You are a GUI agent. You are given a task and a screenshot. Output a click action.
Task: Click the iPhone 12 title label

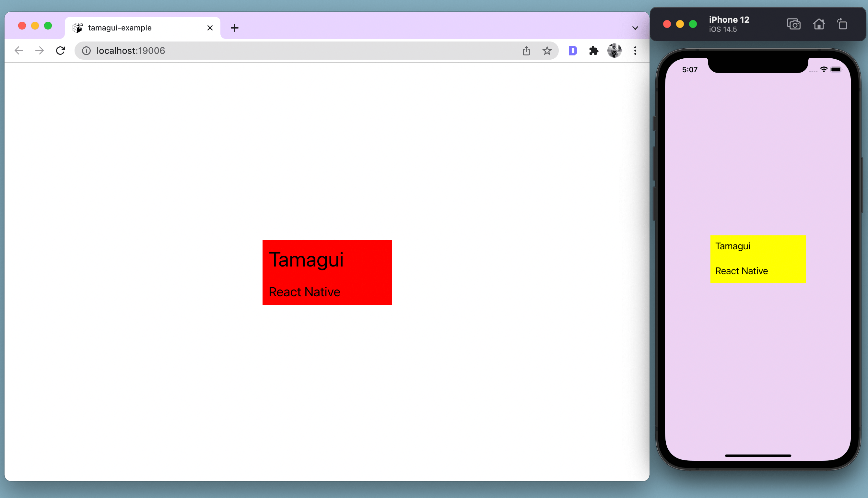(x=729, y=20)
